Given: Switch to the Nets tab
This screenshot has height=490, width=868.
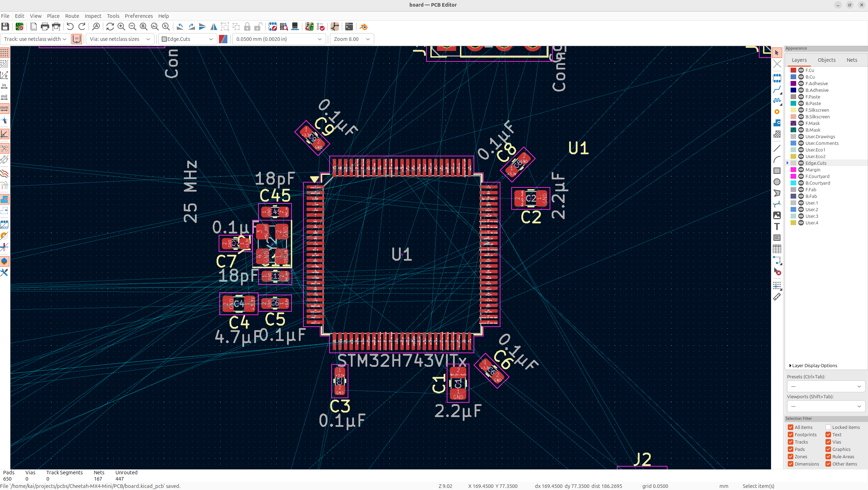Looking at the screenshot, I should coord(852,60).
